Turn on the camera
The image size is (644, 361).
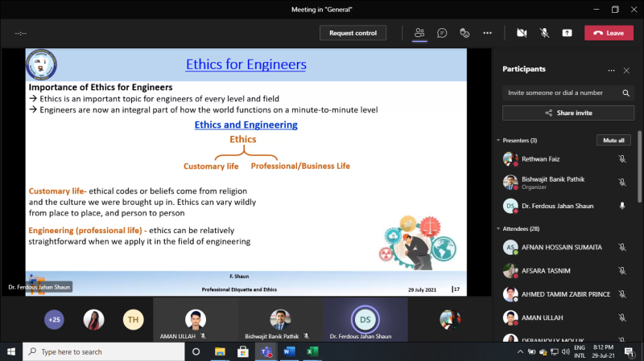(522, 33)
